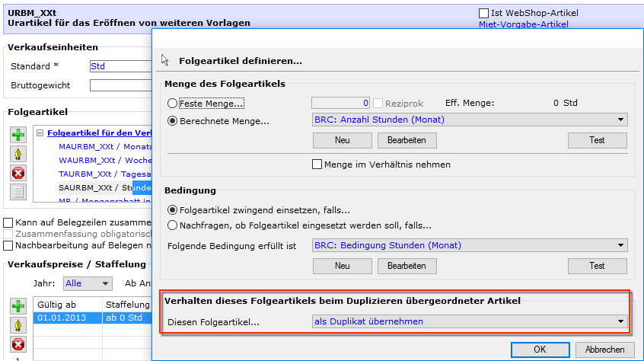Screen dimensions: 644x361
Task: Select Feste Menge radio option
Action: click(x=173, y=103)
